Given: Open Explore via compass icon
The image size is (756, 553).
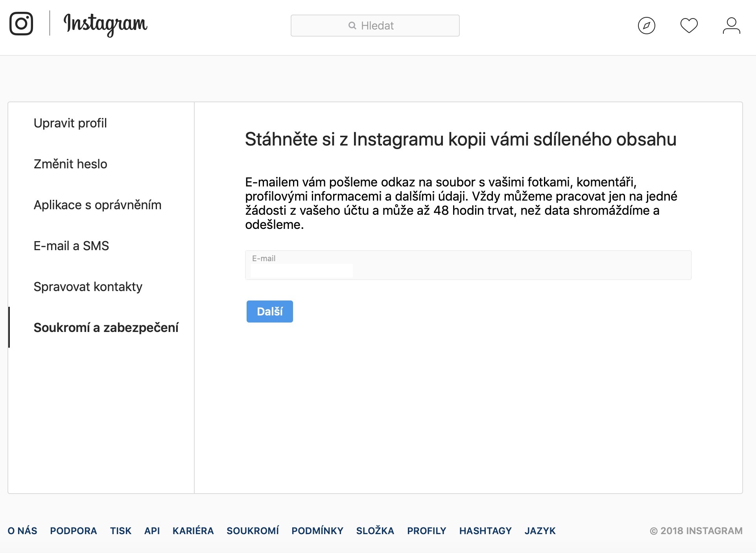Looking at the screenshot, I should tap(646, 26).
